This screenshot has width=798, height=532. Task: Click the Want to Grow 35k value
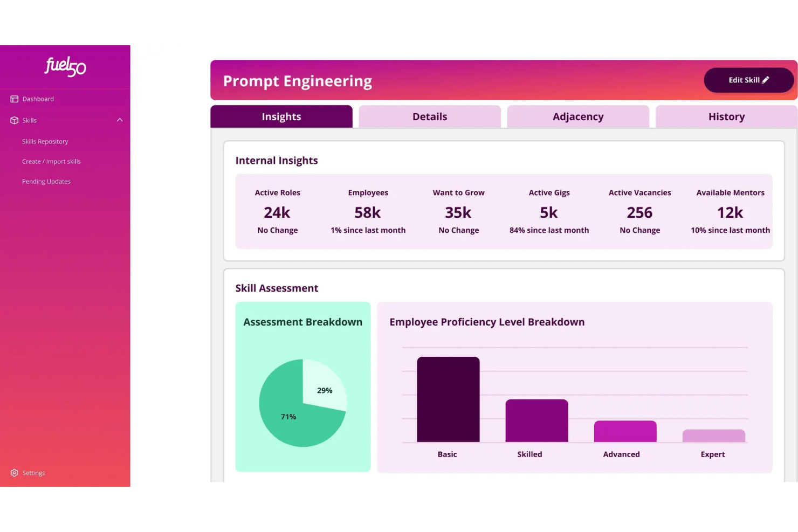pyautogui.click(x=458, y=212)
